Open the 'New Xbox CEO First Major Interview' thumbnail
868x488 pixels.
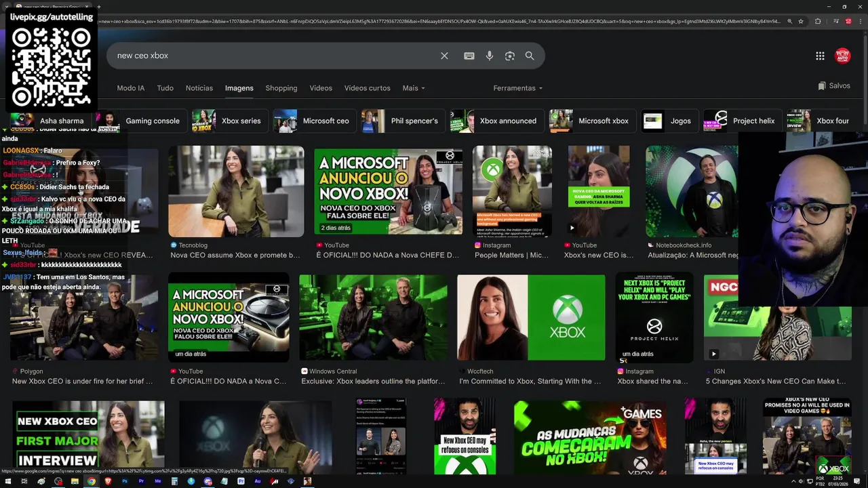(88, 437)
